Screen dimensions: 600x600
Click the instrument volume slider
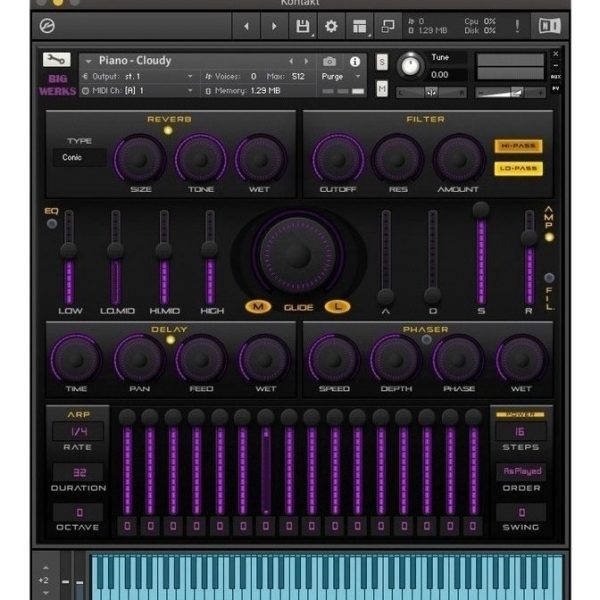pyautogui.click(x=510, y=92)
